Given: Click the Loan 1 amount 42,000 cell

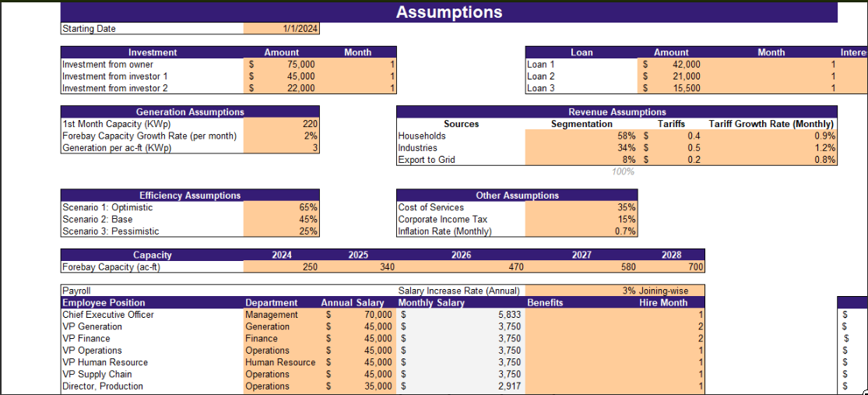Looking at the screenshot, I should (670, 64).
